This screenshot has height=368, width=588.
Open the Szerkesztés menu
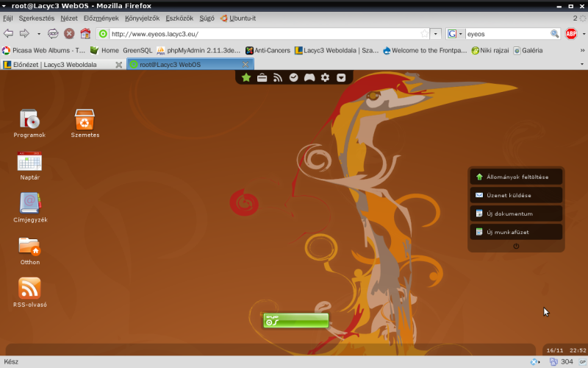coord(36,18)
